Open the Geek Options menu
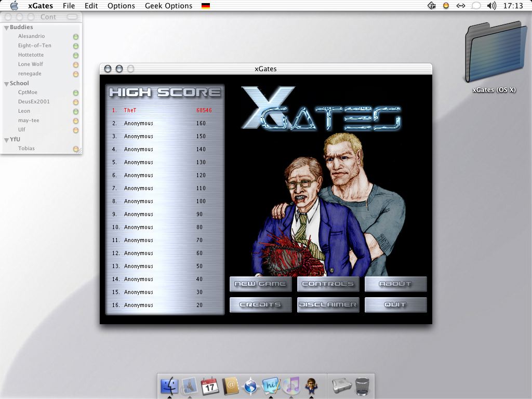 (168, 6)
